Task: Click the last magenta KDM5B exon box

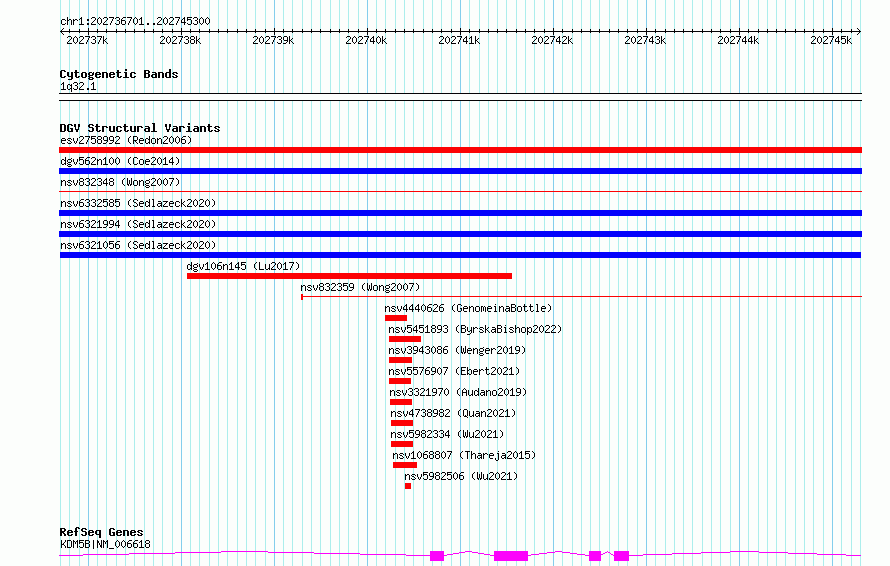Action: pyautogui.click(x=622, y=556)
